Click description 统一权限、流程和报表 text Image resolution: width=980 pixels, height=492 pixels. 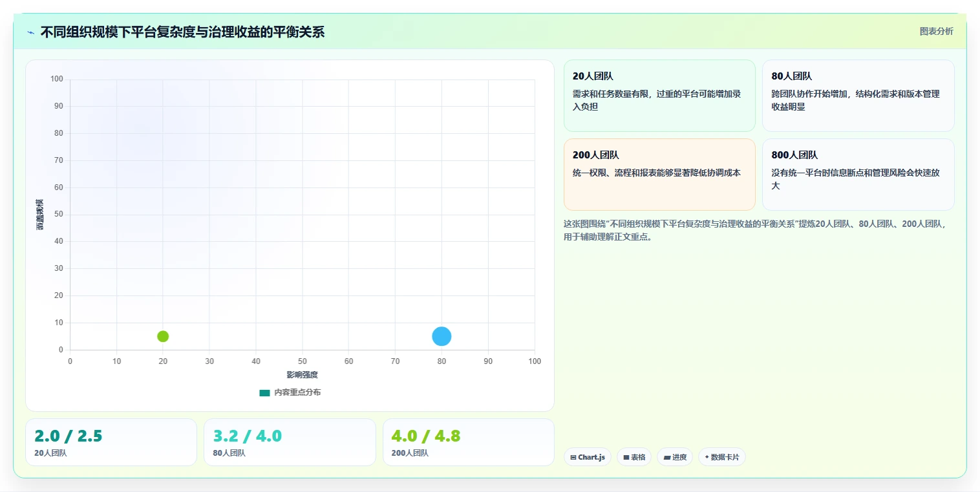point(657,173)
